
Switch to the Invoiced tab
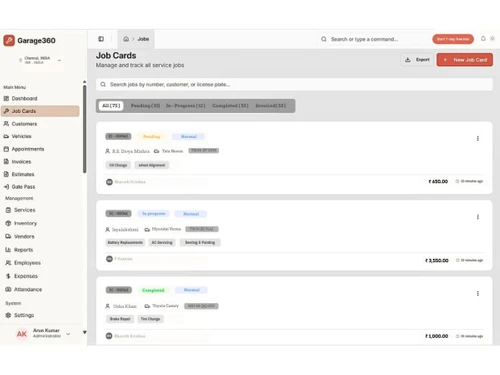click(271, 106)
